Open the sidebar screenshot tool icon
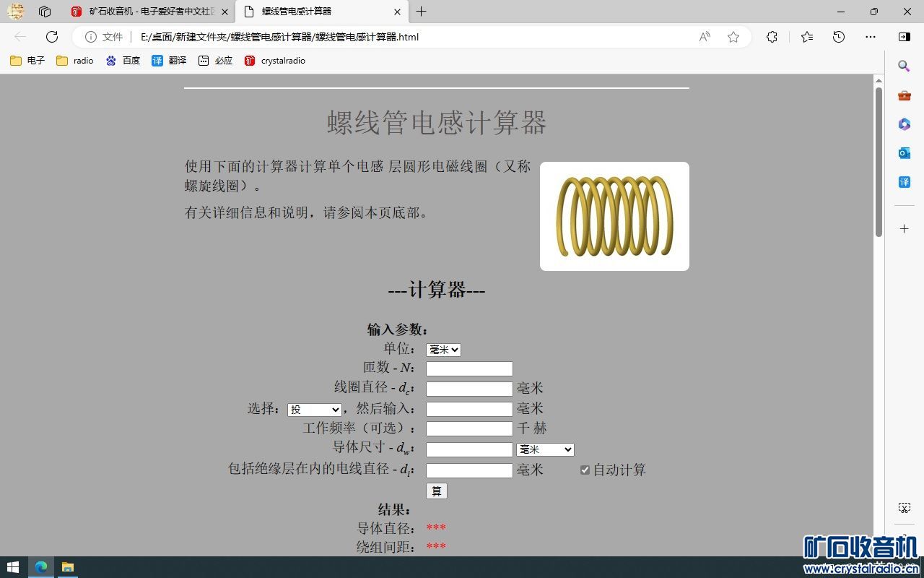The height and width of the screenshot is (578, 924). coord(904,508)
